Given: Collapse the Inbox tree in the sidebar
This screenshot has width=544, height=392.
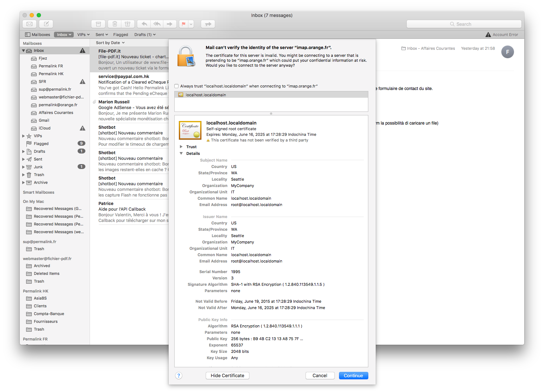Looking at the screenshot, I should pos(24,50).
